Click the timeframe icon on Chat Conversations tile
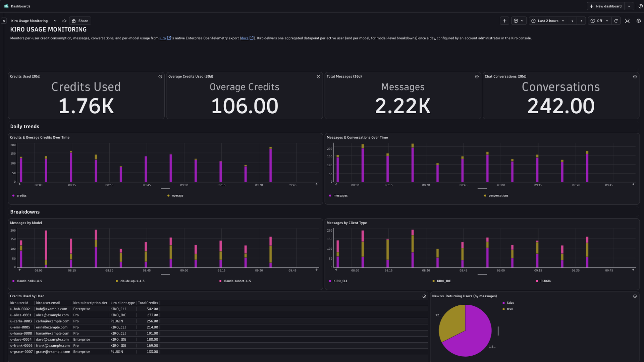644x362 pixels. click(635, 77)
